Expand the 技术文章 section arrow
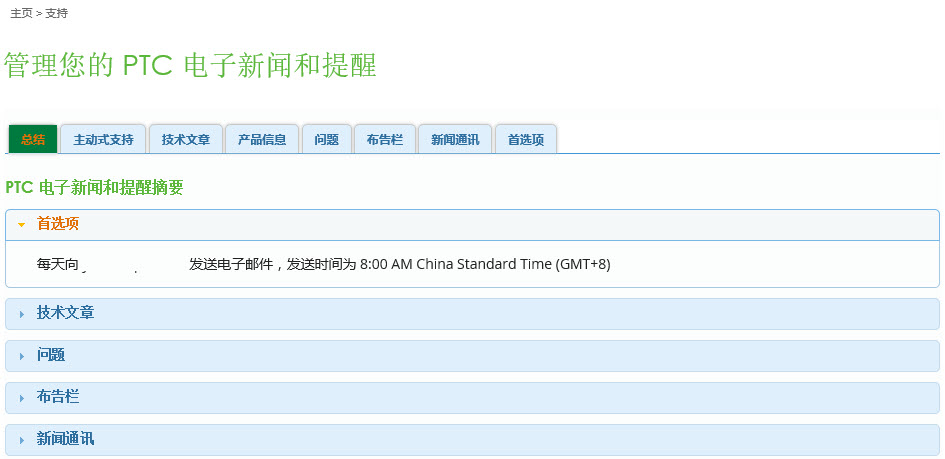This screenshot has width=945, height=459. coord(22,314)
